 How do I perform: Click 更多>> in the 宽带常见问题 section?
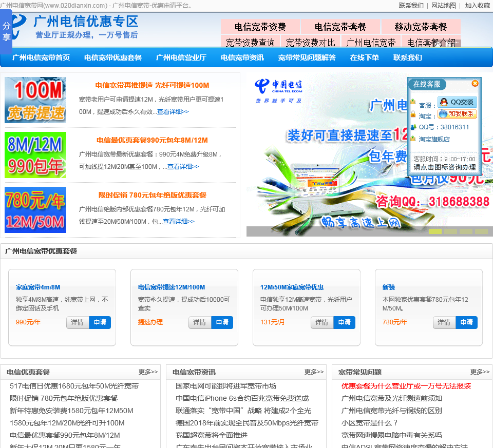point(480,372)
